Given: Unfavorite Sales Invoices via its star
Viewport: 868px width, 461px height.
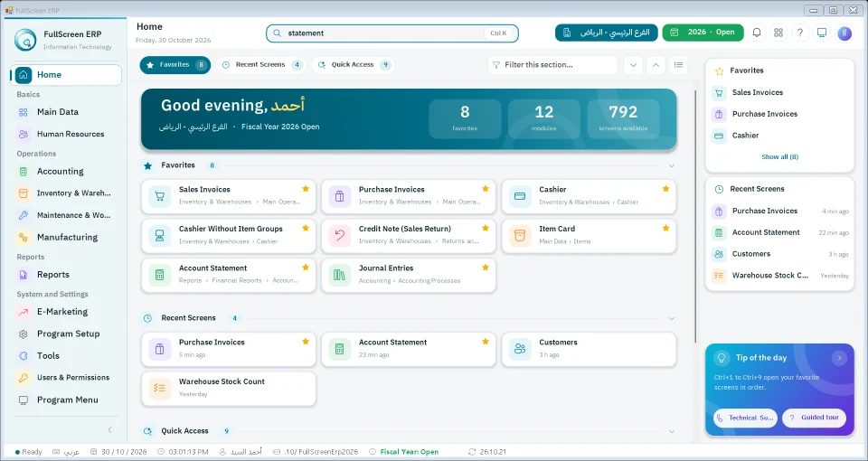Looking at the screenshot, I should 306,189.
